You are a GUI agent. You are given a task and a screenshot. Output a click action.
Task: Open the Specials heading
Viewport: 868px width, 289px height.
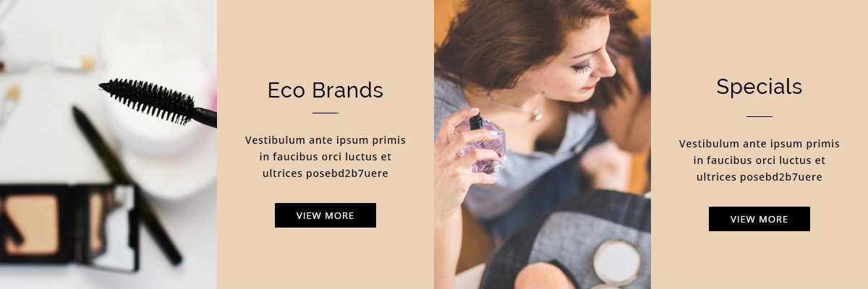tap(759, 87)
